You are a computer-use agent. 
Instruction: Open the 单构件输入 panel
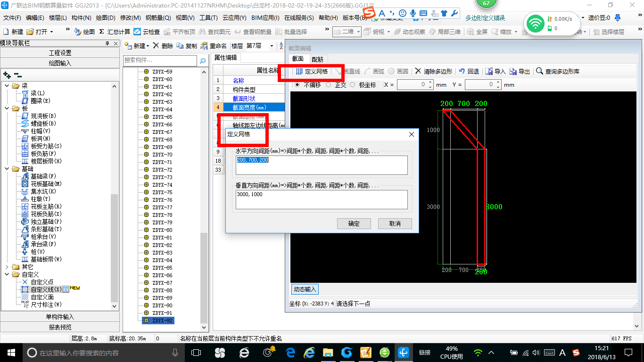[x=60, y=317]
